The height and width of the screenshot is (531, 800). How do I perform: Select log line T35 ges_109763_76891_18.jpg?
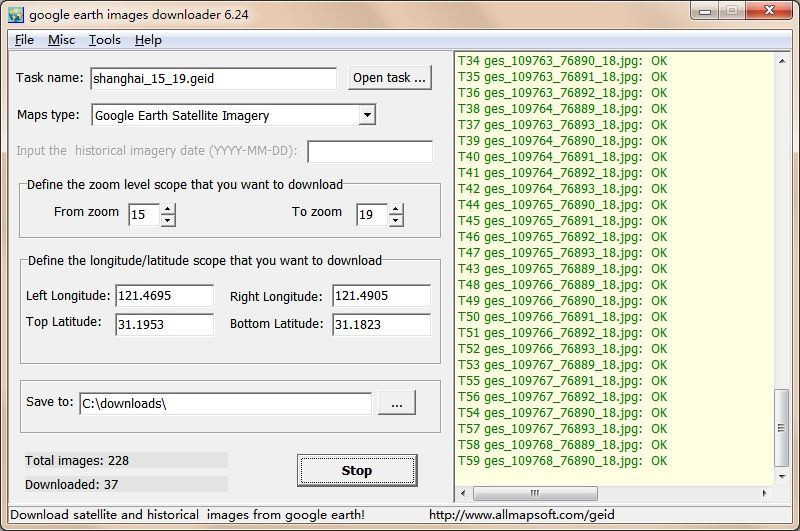click(562, 77)
